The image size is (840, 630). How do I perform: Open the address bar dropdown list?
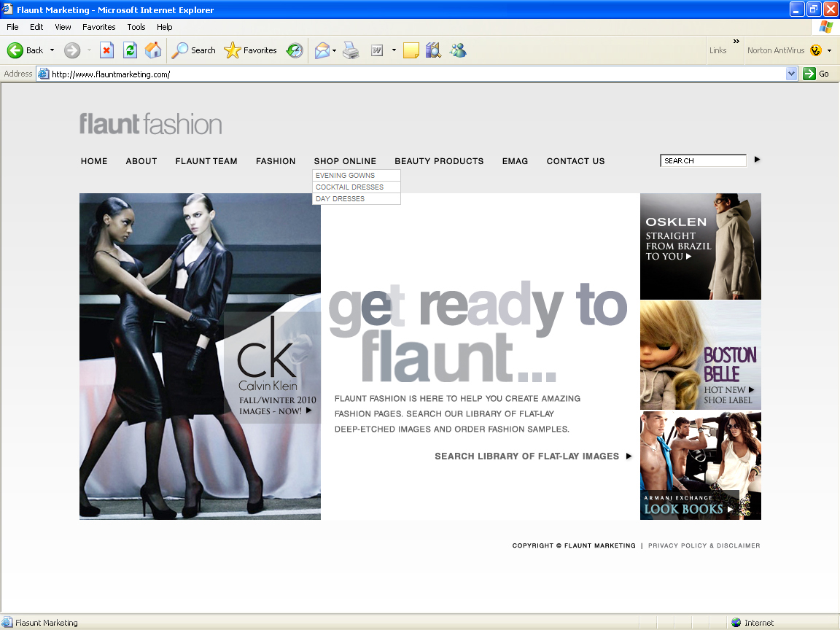pos(791,74)
